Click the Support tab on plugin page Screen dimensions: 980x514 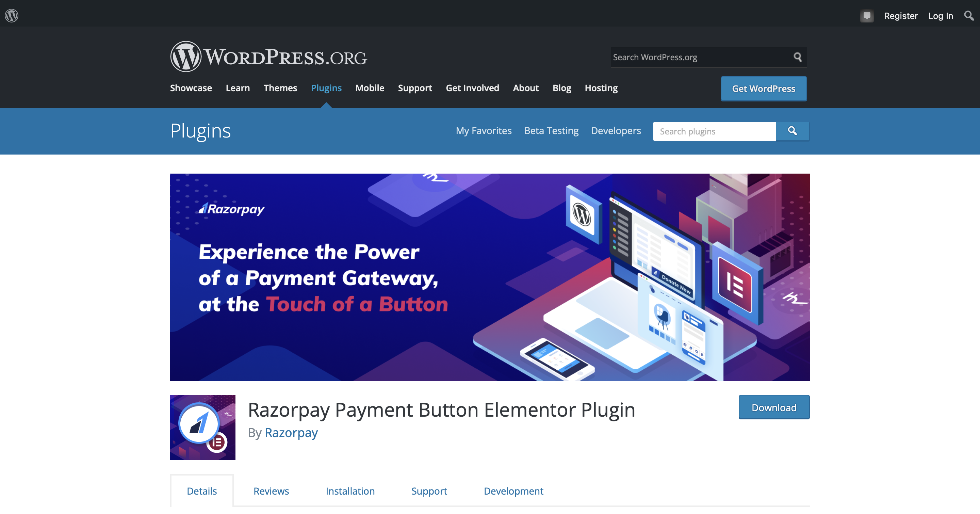click(x=429, y=491)
